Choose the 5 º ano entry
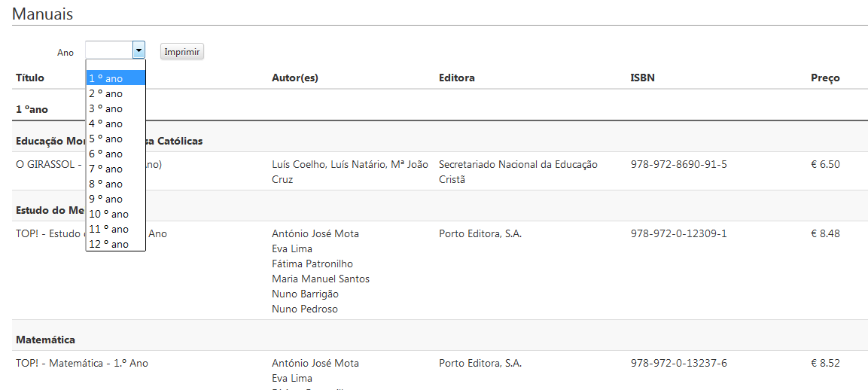This screenshot has width=868, height=390. pyautogui.click(x=114, y=139)
